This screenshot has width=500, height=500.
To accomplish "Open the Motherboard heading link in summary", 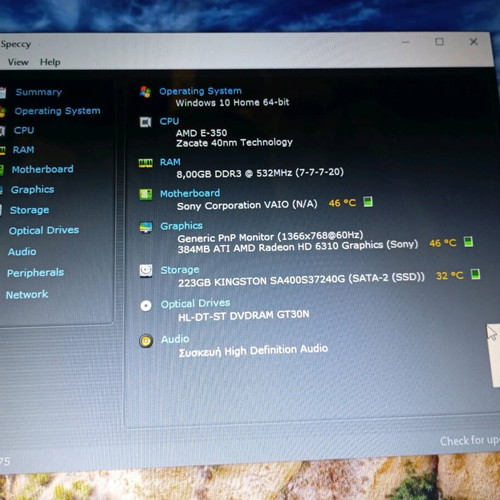I will 190,193.
